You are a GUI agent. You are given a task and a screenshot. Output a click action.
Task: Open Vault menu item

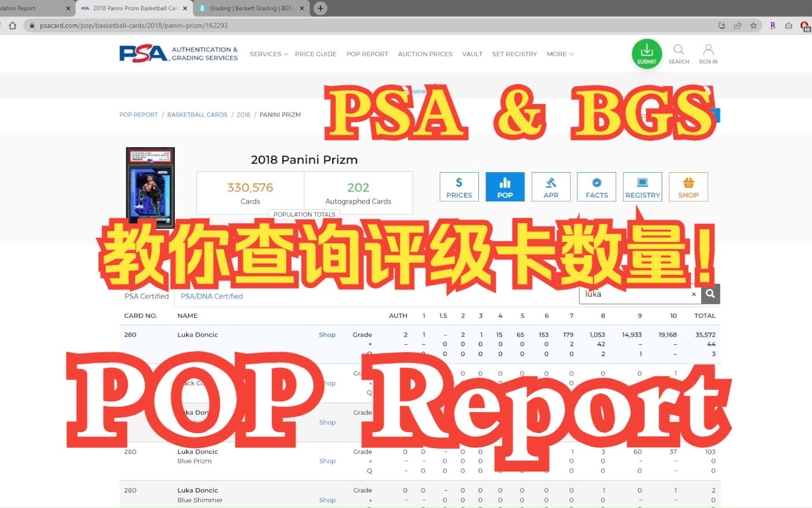472,54
